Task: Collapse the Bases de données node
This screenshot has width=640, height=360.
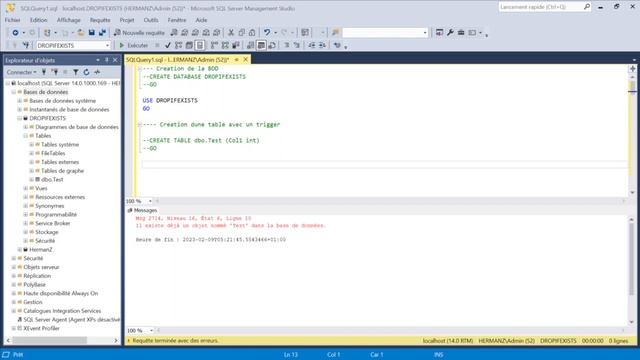Action: (x=13, y=92)
